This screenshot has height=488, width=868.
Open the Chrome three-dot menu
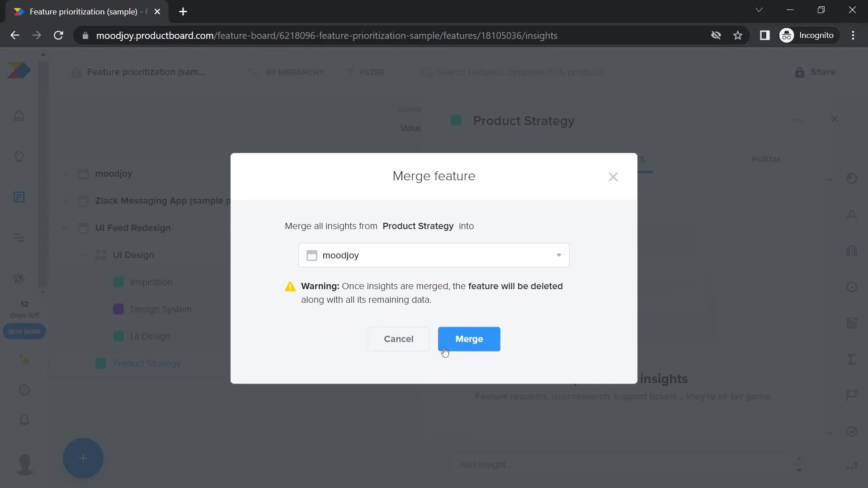point(853,35)
